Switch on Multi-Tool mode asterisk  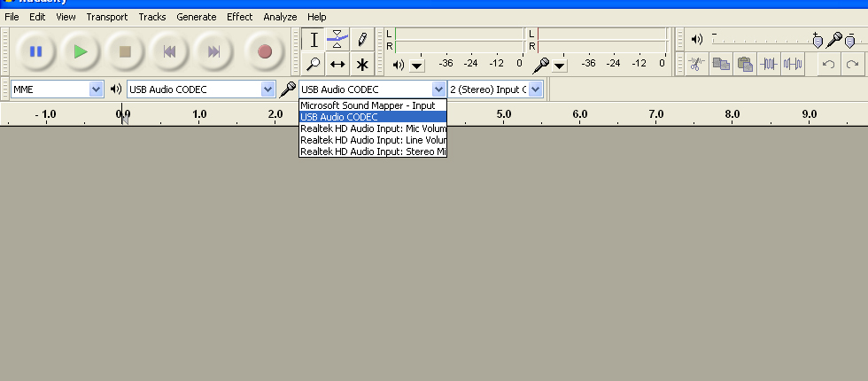pyautogui.click(x=361, y=64)
